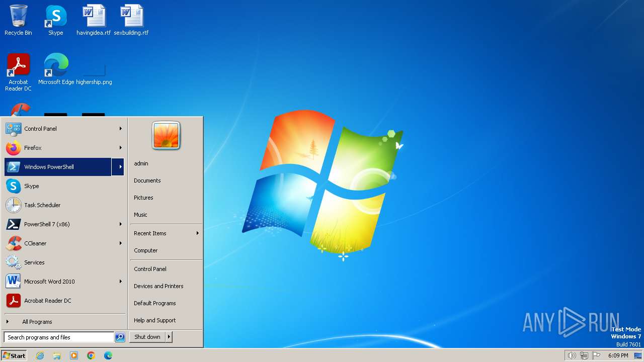Click the Show desktop tray button
The image size is (644, 362).
[x=638, y=355]
